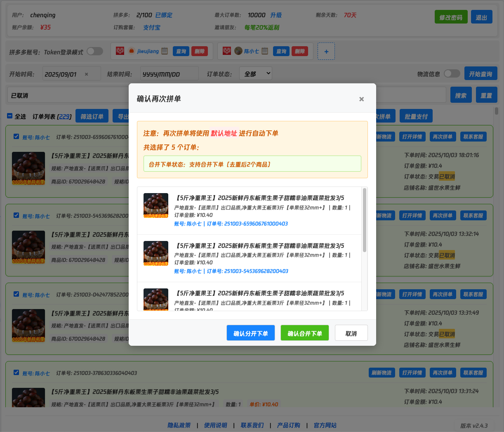This screenshot has width=504, height=432.
Task: Click the order list scrollbar inside the dialog
Action: pos(364,220)
